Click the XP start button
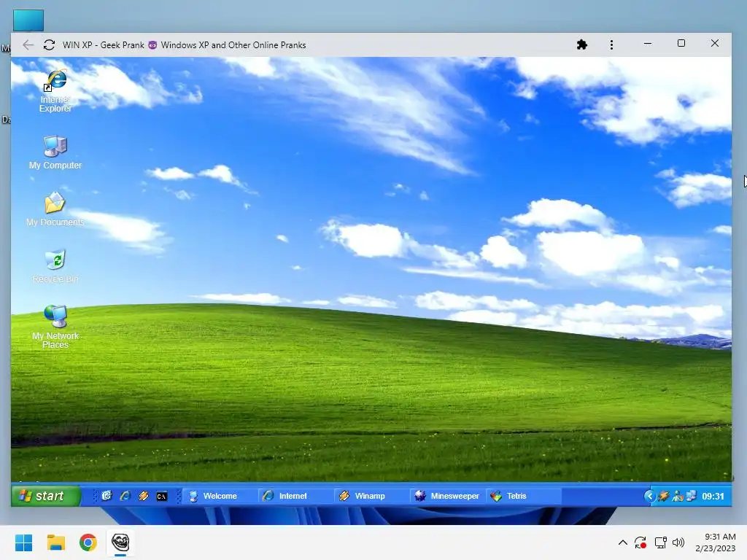747x560 pixels. pyautogui.click(x=46, y=496)
